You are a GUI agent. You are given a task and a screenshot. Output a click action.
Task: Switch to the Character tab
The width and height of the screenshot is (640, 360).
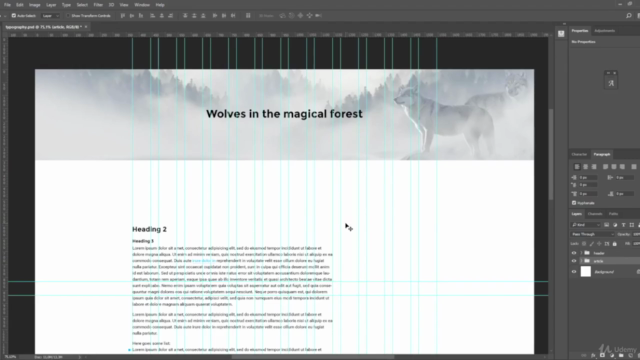pyautogui.click(x=579, y=154)
